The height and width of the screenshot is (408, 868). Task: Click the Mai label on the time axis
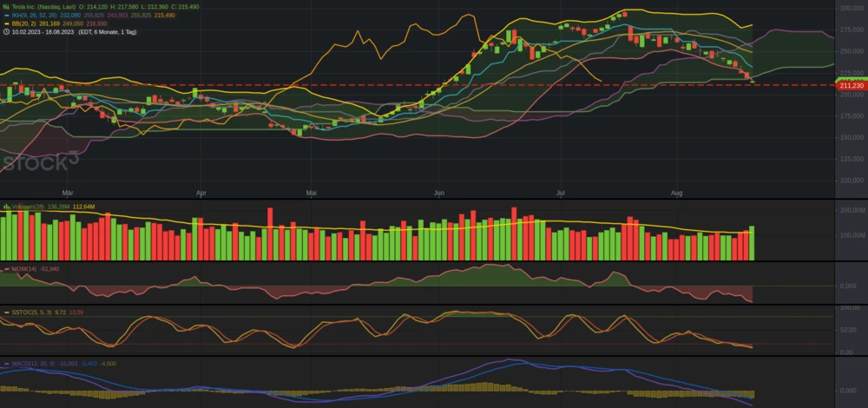pyautogui.click(x=312, y=194)
